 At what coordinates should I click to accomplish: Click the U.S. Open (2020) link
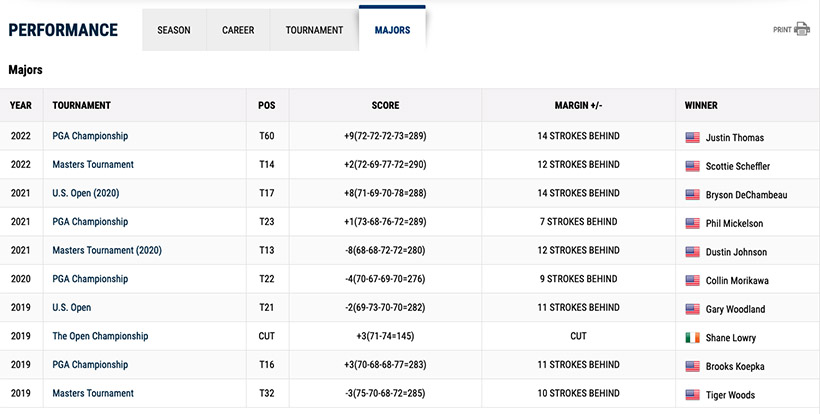85,193
